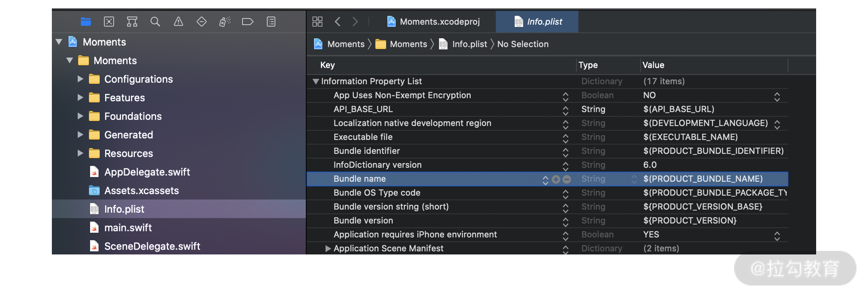Open key stepper for Bundle identifier
The width and height of the screenshot is (868, 297).
coord(566,152)
